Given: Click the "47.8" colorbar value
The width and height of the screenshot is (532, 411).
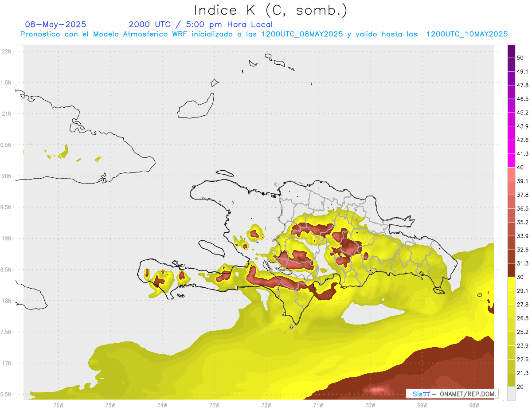Looking at the screenshot, I should point(523,85).
